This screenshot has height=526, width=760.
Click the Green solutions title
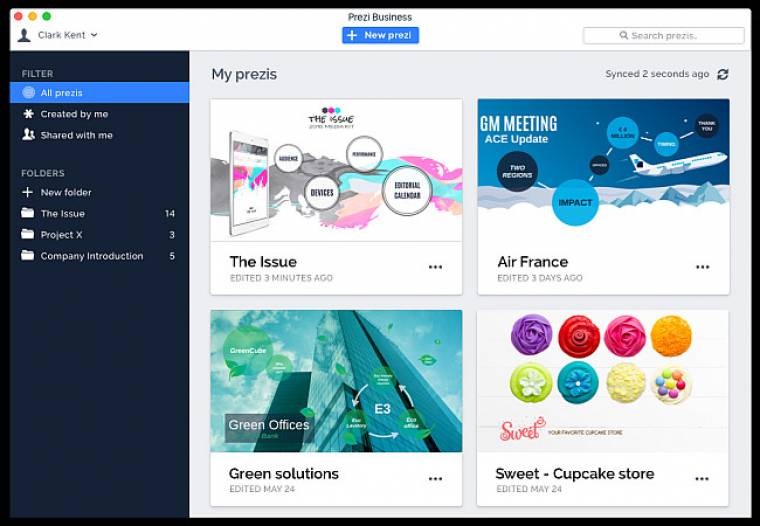[284, 473]
